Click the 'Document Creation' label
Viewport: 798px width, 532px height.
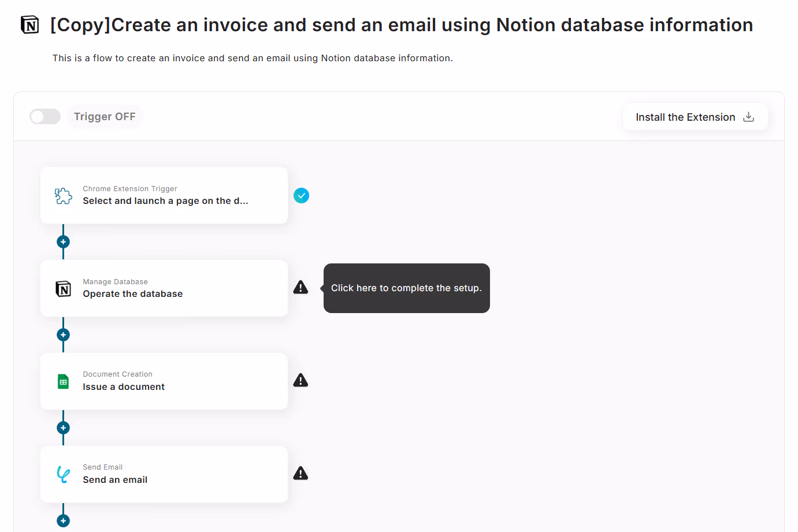(118, 374)
